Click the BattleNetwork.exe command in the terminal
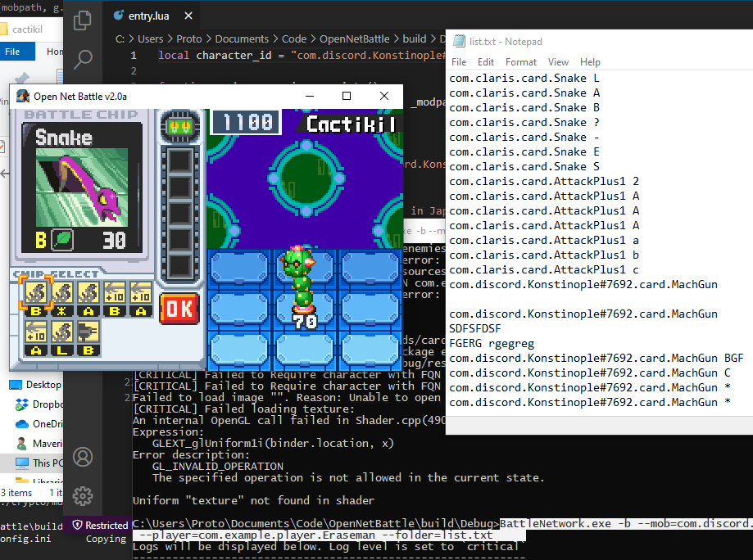This screenshot has width=753, height=560. pyautogui.click(x=556, y=523)
